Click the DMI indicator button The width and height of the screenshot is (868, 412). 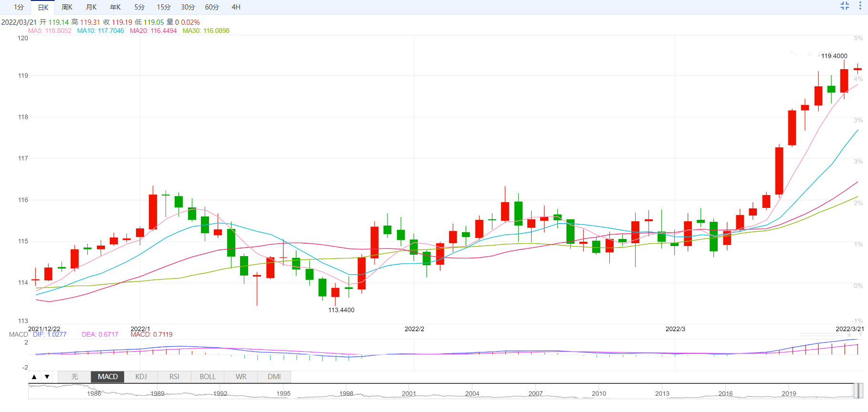[x=274, y=377]
